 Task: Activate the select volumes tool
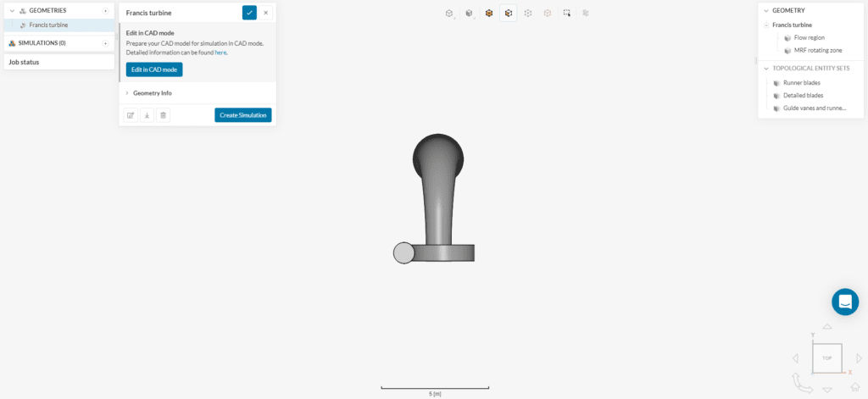[x=489, y=13]
